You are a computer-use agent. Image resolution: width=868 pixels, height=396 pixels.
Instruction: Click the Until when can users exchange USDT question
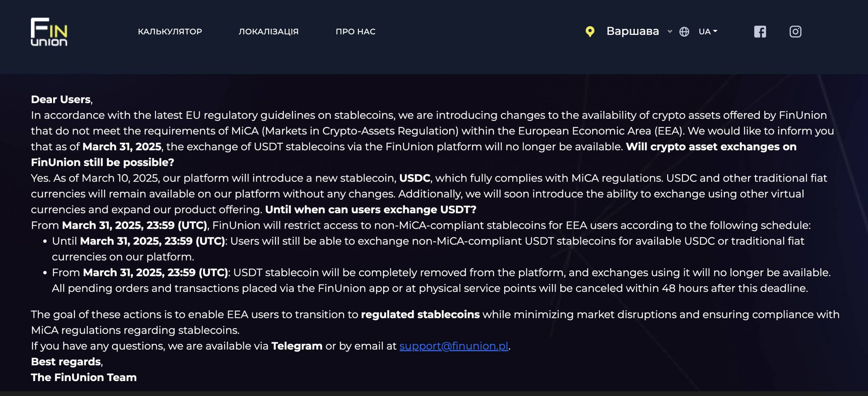click(371, 210)
